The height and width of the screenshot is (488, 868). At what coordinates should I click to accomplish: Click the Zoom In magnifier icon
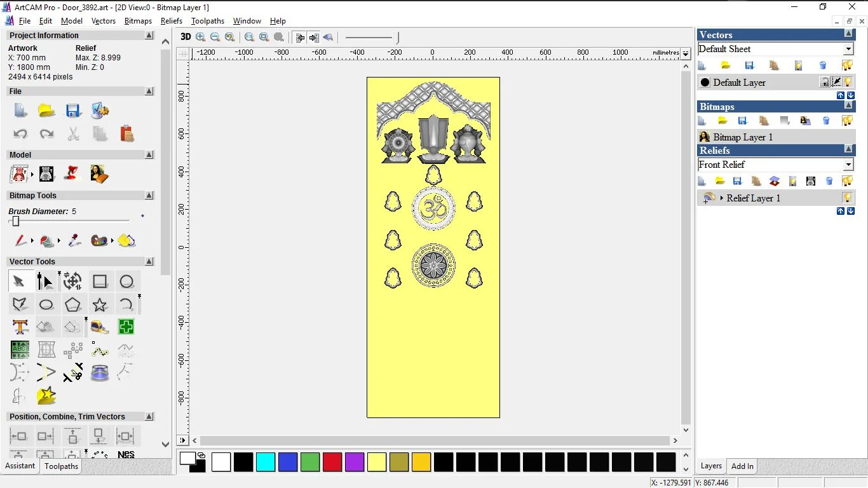point(201,37)
